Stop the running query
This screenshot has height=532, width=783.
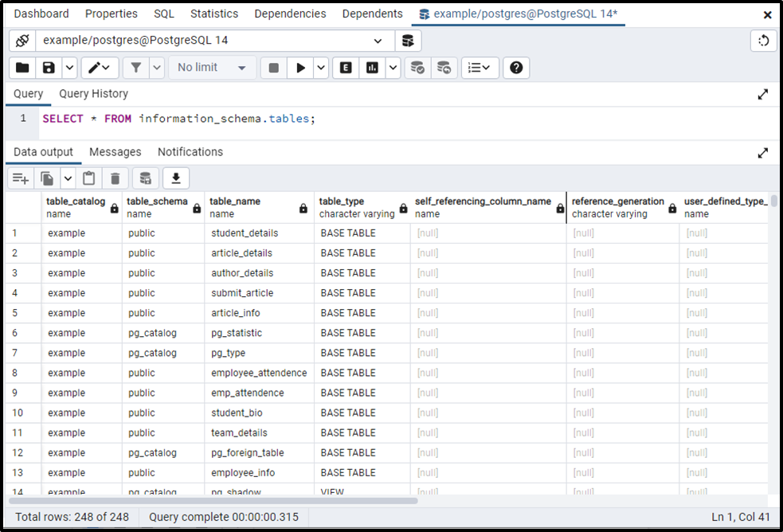272,68
